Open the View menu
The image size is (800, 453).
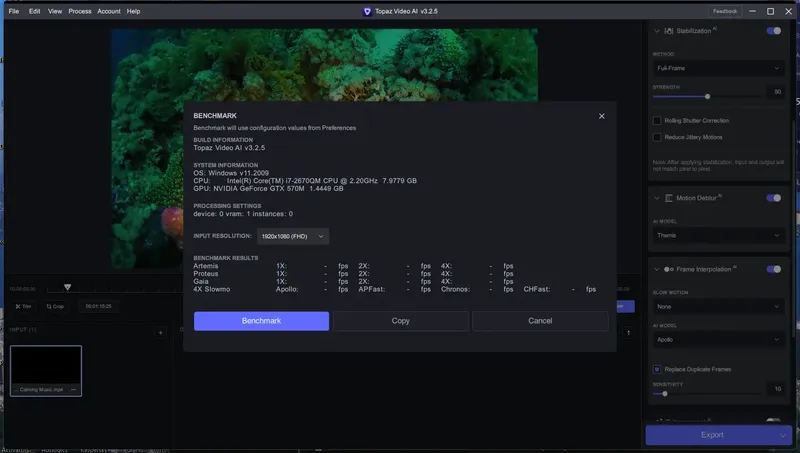point(55,11)
